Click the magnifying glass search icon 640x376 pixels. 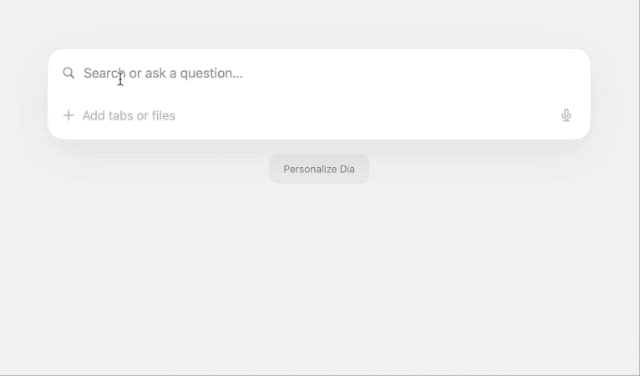pos(69,73)
